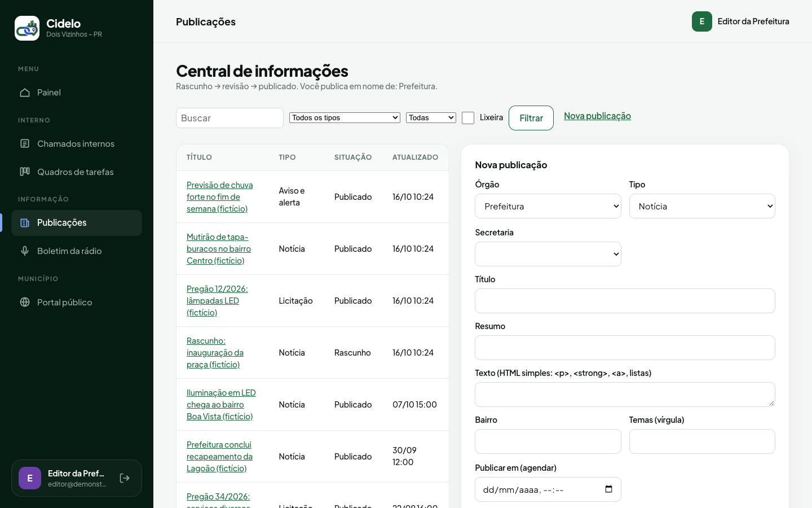Image resolution: width=812 pixels, height=508 pixels.
Task: Click the purple E avatar in the sidebar
Action: [x=30, y=478]
